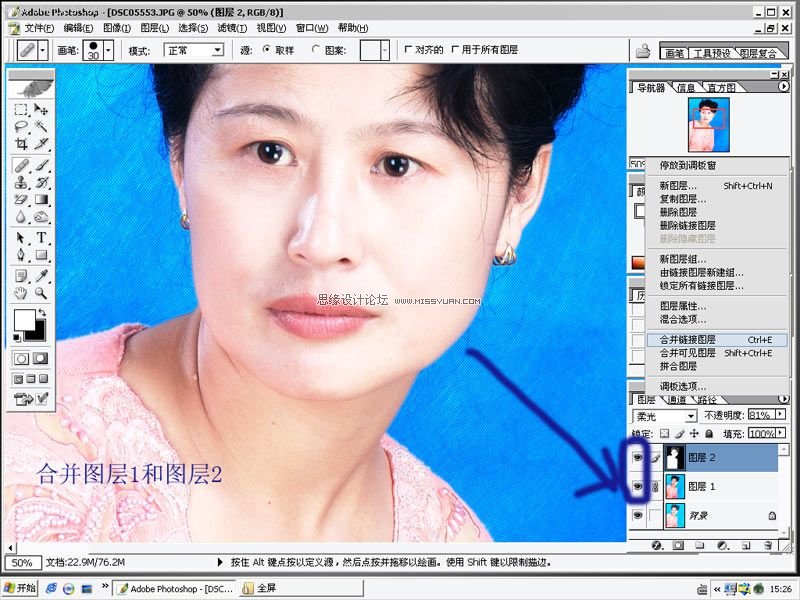Open the status bar info arrow
Viewport: 800px width, 600px height.
click(x=220, y=562)
